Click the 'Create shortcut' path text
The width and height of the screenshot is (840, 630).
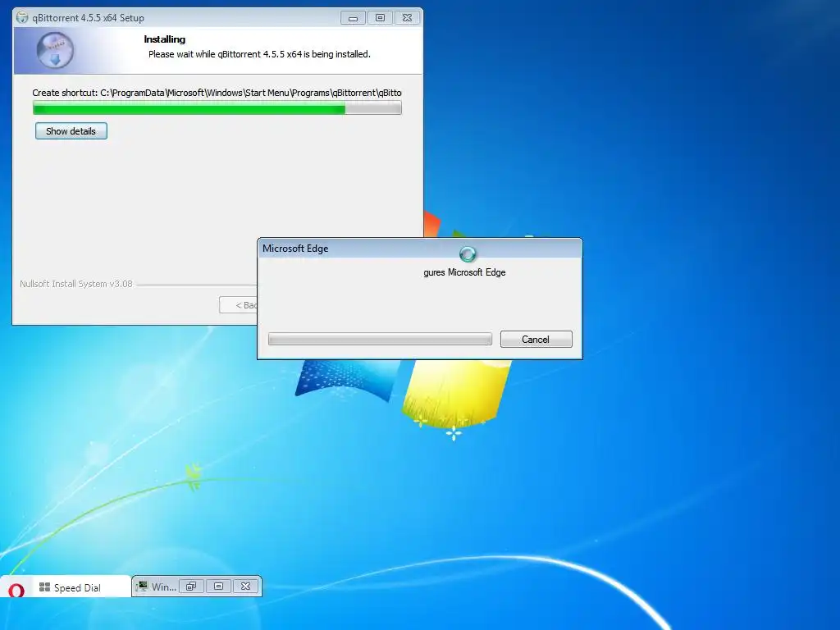pyautogui.click(x=217, y=93)
